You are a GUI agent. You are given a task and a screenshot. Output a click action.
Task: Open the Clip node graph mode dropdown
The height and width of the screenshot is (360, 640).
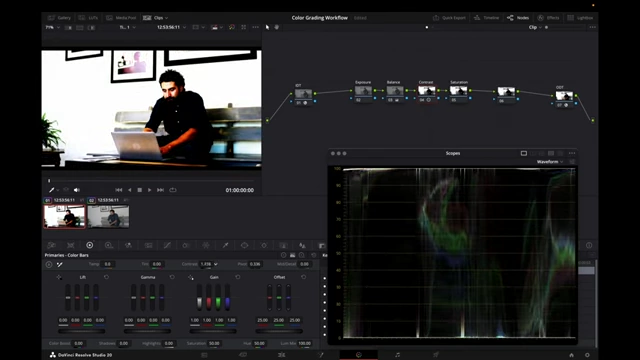(535, 27)
